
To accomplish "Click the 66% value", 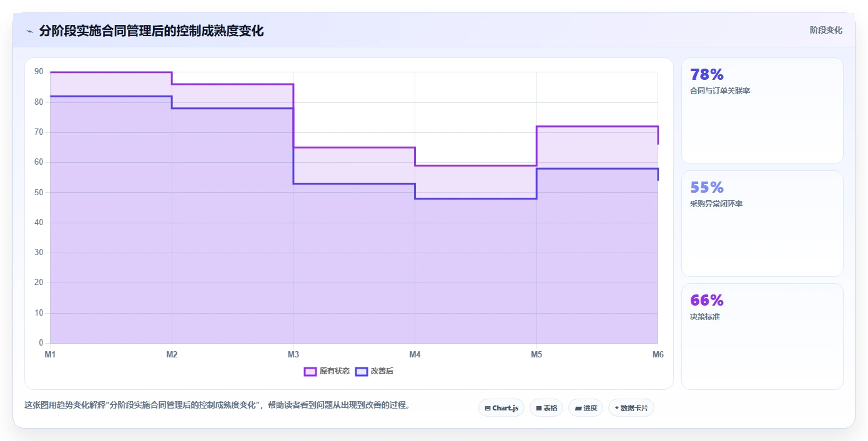I will click(707, 300).
